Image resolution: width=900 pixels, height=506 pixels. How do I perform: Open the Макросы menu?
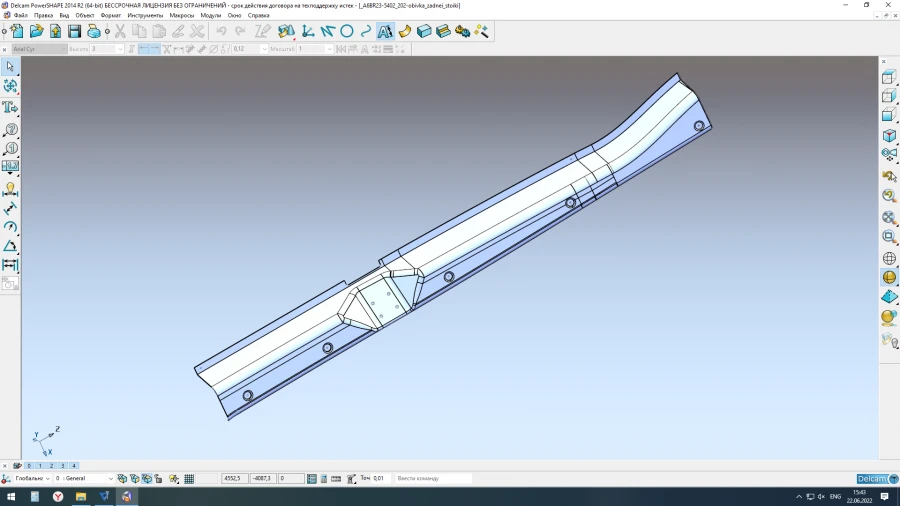(x=182, y=15)
